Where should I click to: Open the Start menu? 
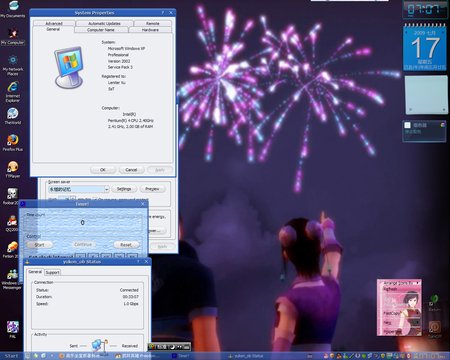click(x=11, y=356)
